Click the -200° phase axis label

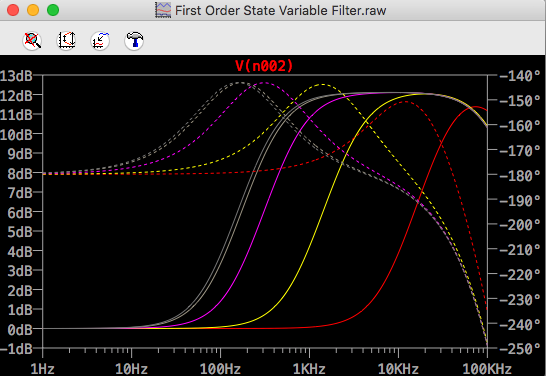520,225
